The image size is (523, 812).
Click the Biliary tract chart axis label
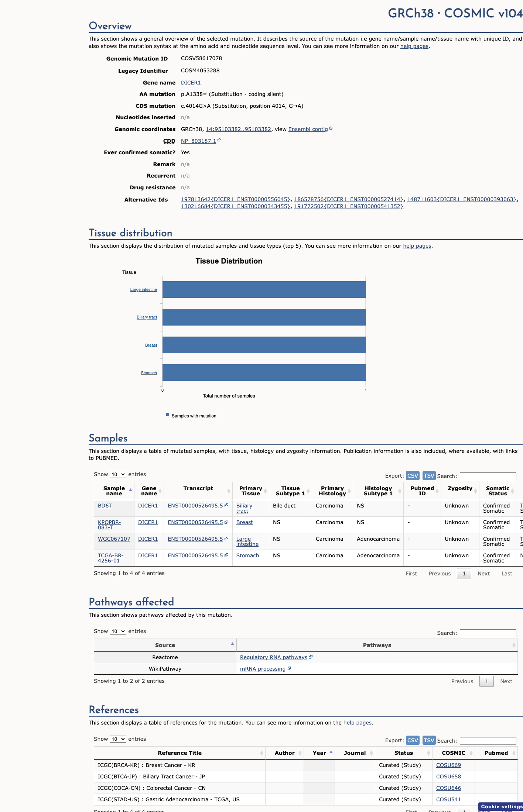pyautogui.click(x=147, y=317)
